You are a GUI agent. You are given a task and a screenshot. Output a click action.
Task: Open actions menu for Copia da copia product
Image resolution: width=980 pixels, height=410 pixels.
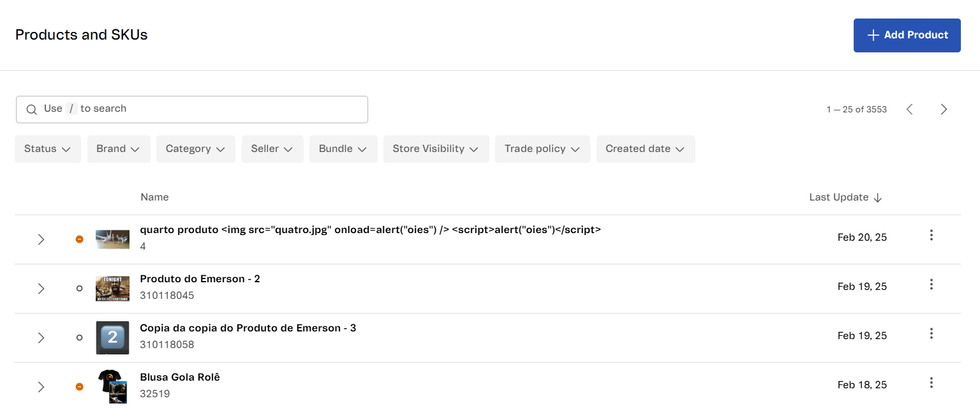[931, 333]
